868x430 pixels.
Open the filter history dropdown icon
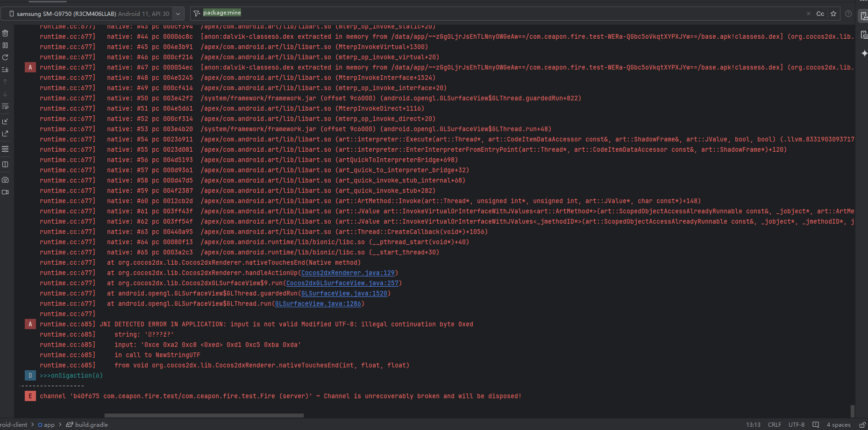point(197,14)
